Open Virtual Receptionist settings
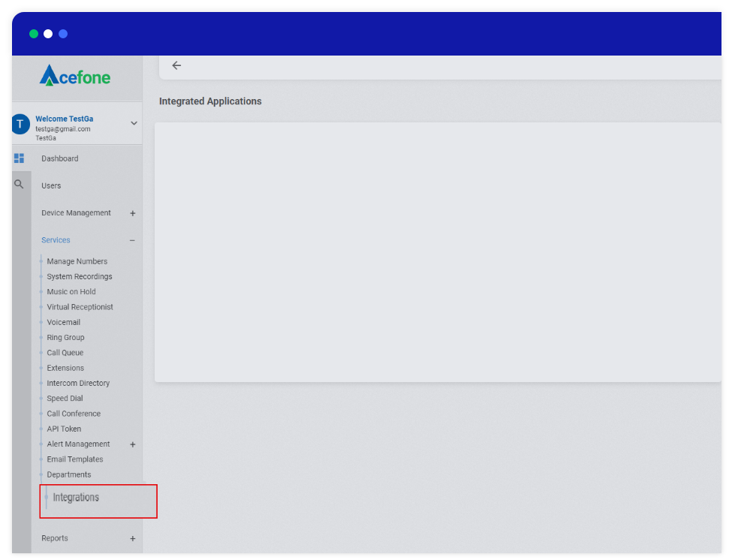 [80, 307]
